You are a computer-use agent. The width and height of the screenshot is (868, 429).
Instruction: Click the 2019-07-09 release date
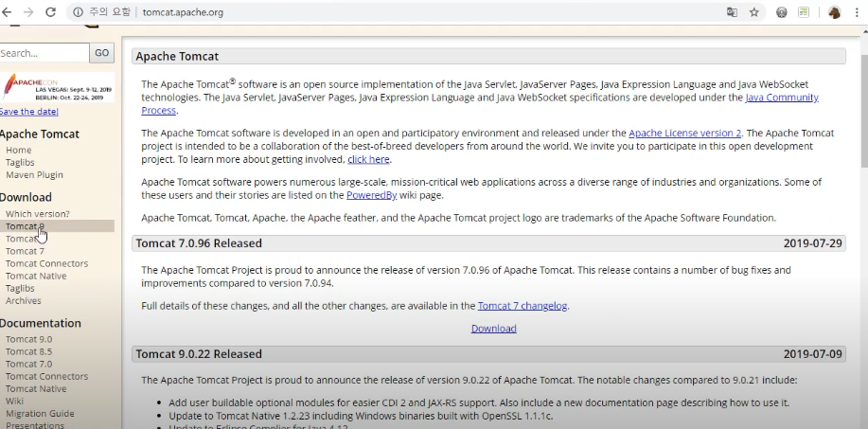point(813,354)
